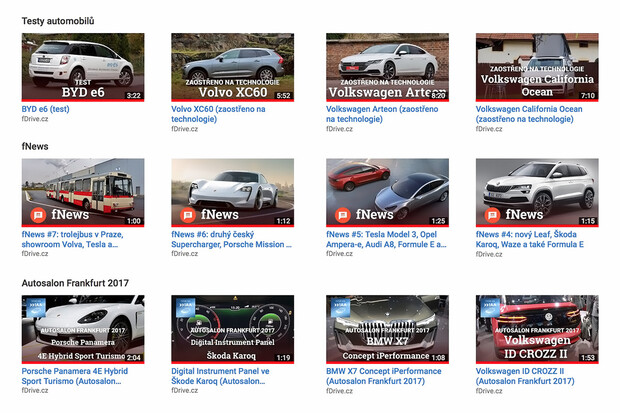Viewport: 620px width, 413px height.
Task: Open the Volkswagen California Ocean thumbnail
Action: (x=537, y=67)
